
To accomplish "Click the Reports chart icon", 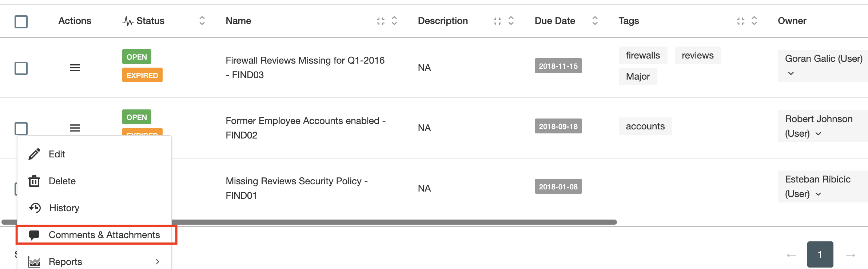I will tap(34, 261).
